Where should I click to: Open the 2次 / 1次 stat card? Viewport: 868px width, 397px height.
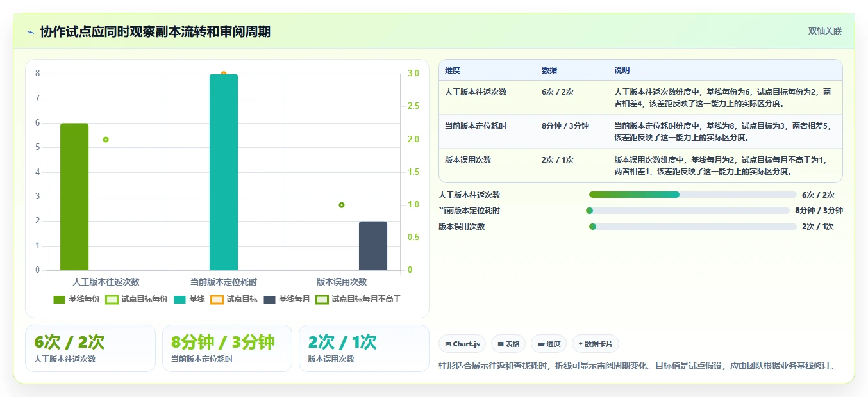pyautogui.click(x=363, y=348)
